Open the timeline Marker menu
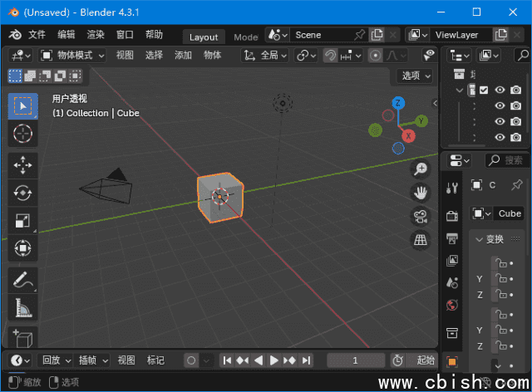This screenshot has width=532, height=392. pos(155,360)
